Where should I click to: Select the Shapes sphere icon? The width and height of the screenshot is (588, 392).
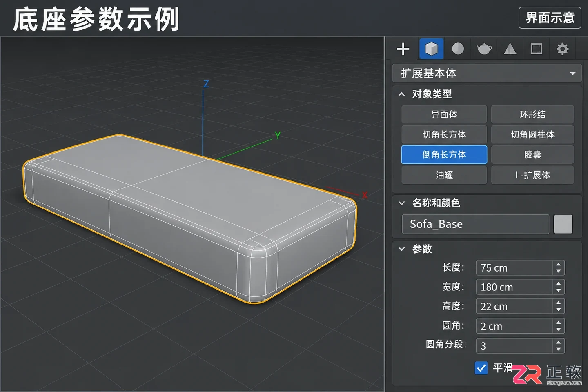[x=458, y=49]
